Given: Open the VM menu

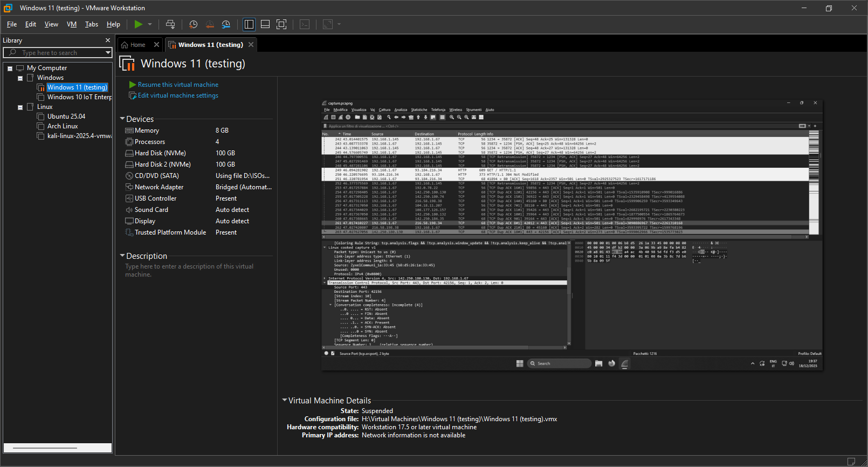Looking at the screenshot, I should (72, 24).
